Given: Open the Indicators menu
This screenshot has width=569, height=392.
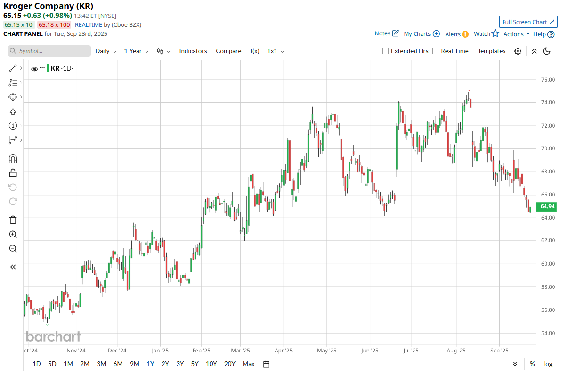Looking at the screenshot, I should pos(193,51).
